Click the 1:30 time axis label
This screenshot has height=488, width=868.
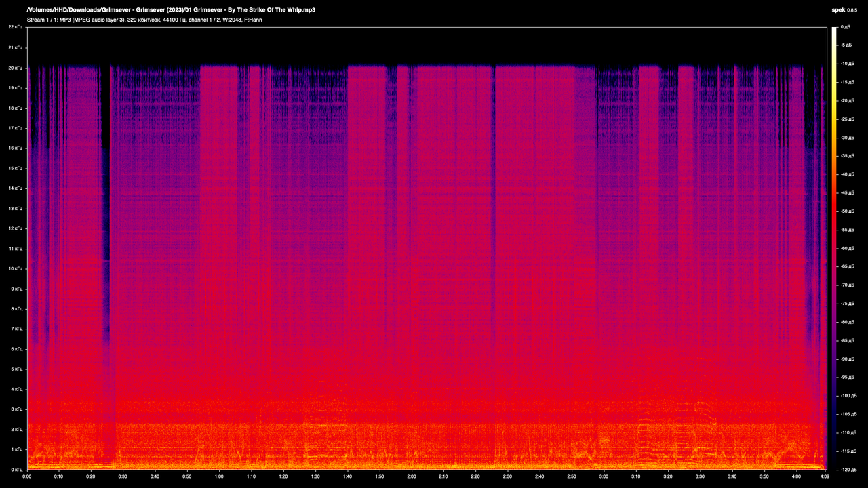(x=316, y=476)
